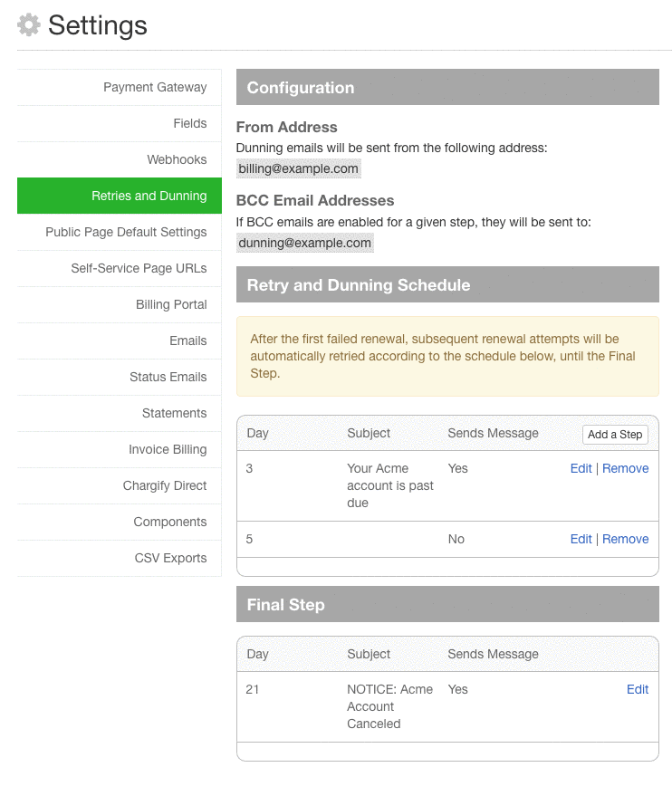Viewport: 672px width, 796px height.
Task: Open Chargify Direct settings
Action: pyautogui.click(x=165, y=486)
